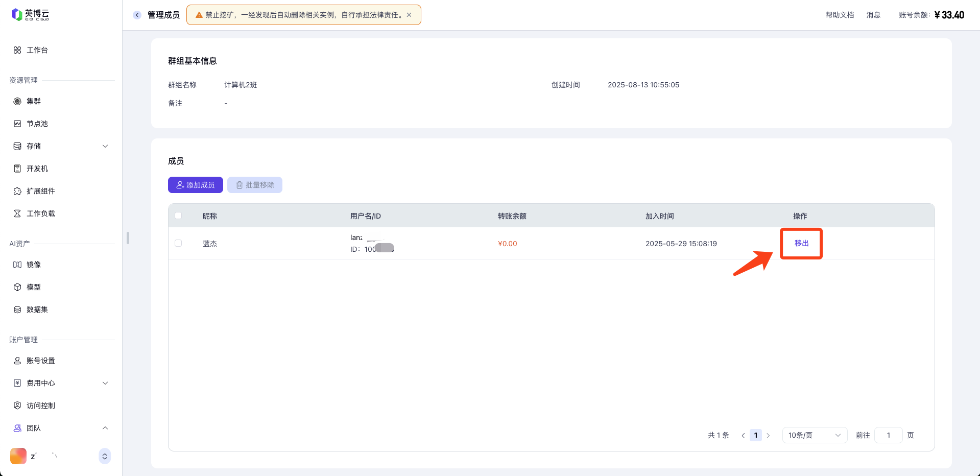980x476 pixels.
Task: Select the 节点池 node pool icon
Action: point(17,124)
